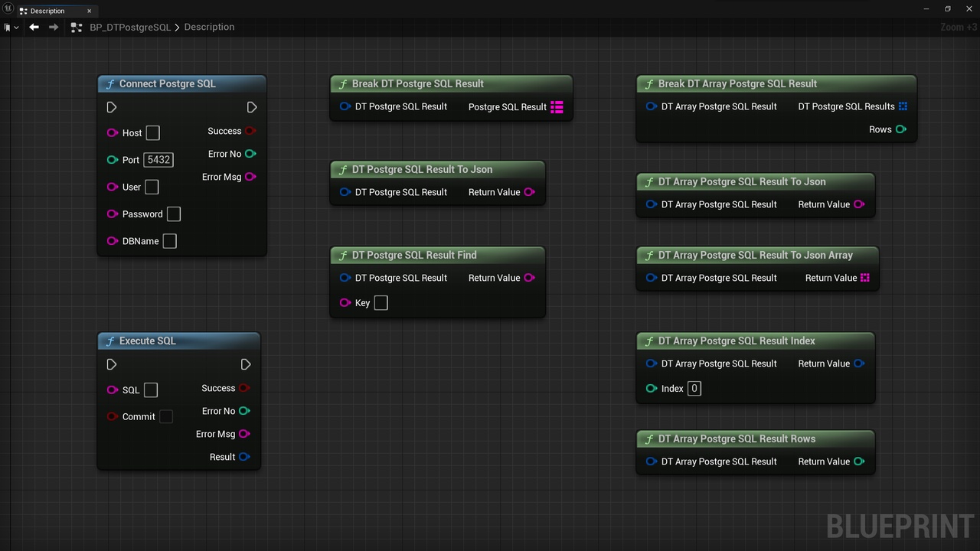
Task: Click the DBName input pin
Action: click(113, 241)
